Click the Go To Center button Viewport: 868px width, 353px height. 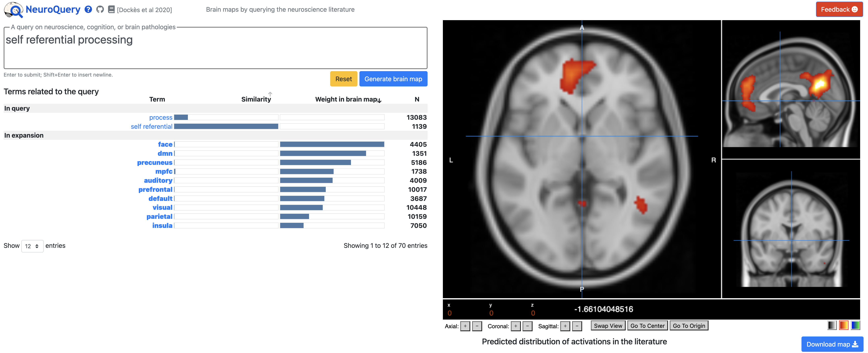pyautogui.click(x=647, y=326)
